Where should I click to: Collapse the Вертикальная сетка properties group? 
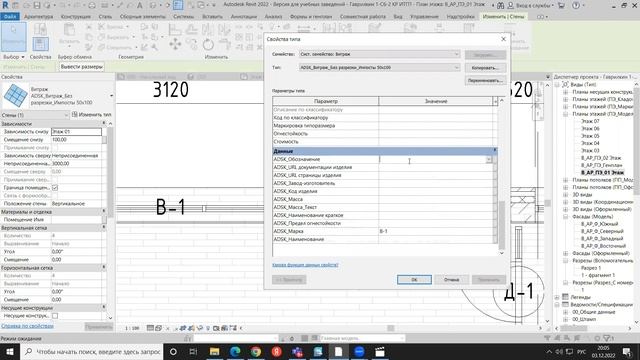pyautogui.click(x=104, y=227)
